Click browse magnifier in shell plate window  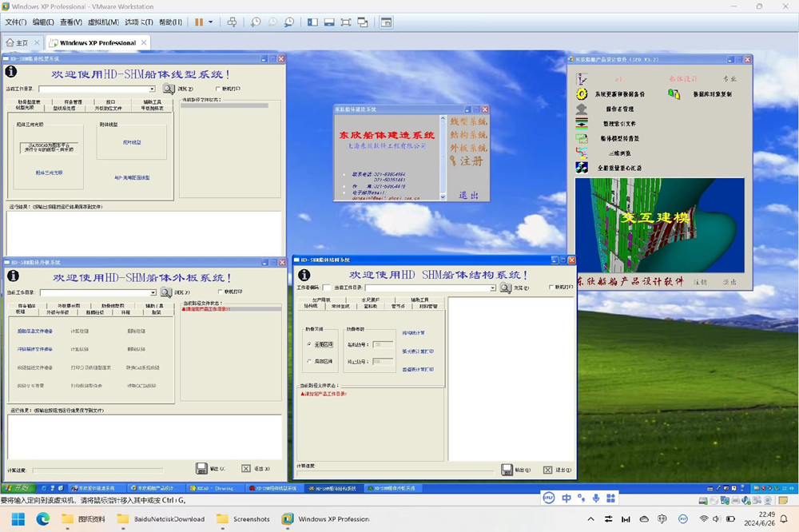[166, 292]
